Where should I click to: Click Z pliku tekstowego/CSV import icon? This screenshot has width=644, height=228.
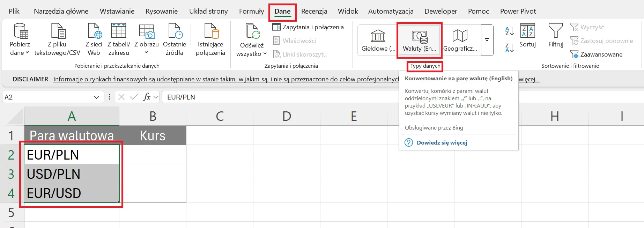[58, 31]
